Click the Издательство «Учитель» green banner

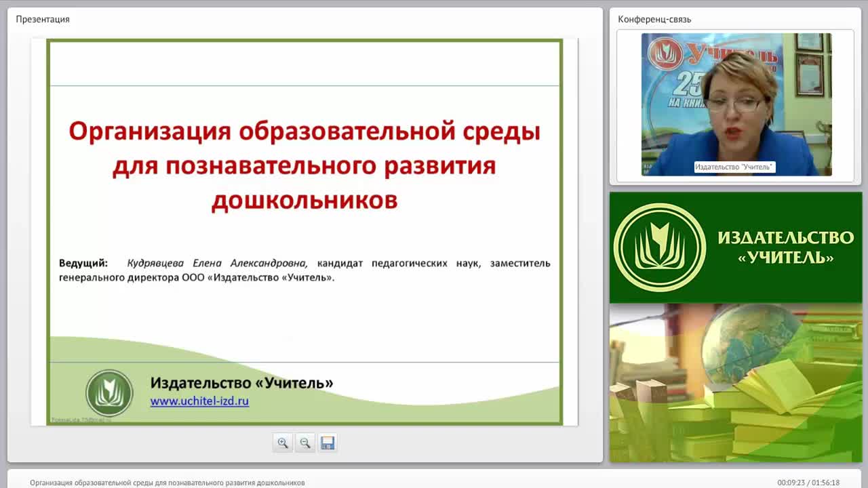point(736,247)
